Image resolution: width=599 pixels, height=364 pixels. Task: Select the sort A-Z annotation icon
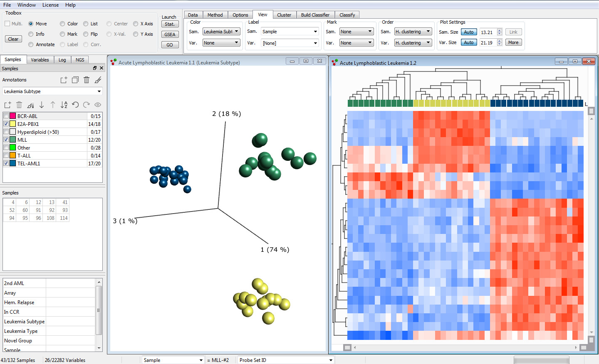[64, 105]
